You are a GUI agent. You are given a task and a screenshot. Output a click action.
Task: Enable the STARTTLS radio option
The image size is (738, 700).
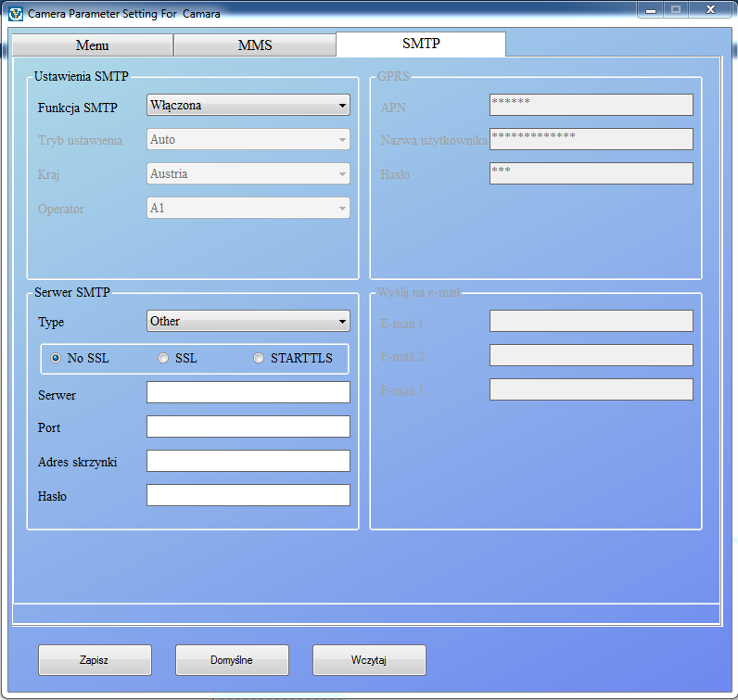pos(259,358)
